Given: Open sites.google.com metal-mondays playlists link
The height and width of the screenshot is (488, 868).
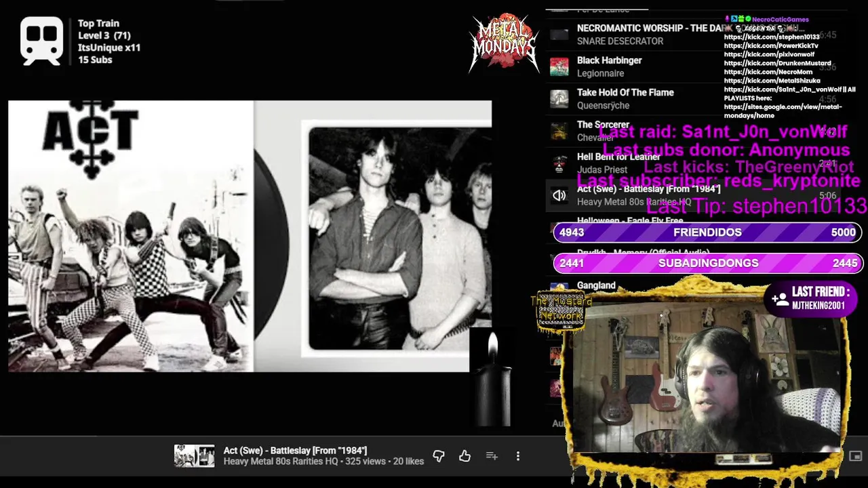Looking at the screenshot, I should [x=783, y=111].
